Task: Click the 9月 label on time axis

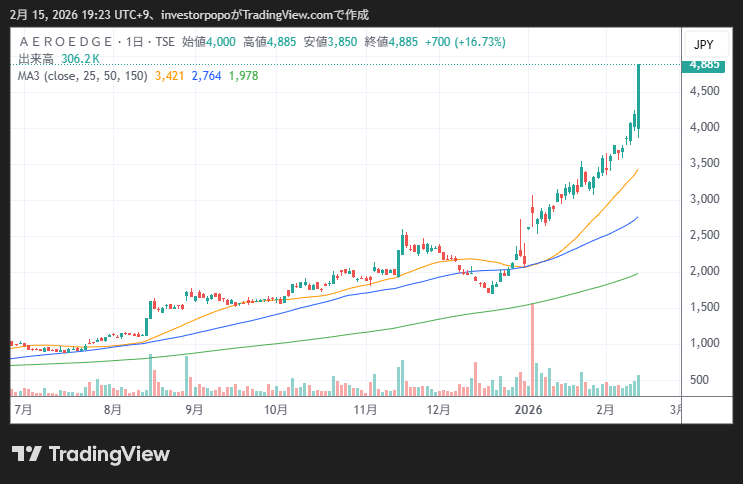Action: 195,409
